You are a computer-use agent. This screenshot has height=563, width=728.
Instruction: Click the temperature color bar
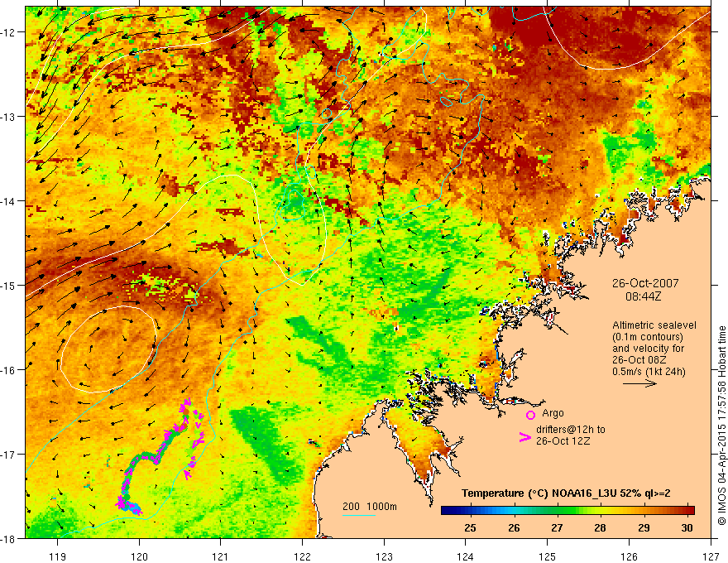tap(568, 511)
